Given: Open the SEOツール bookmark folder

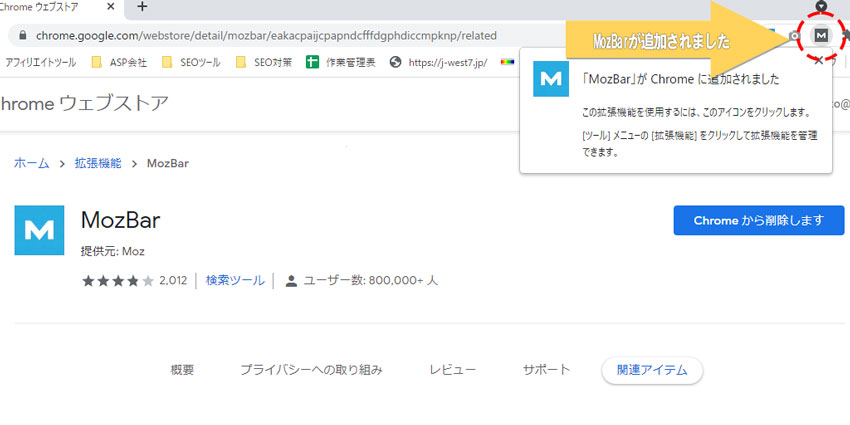Looking at the screenshot, I should point(192,62).
